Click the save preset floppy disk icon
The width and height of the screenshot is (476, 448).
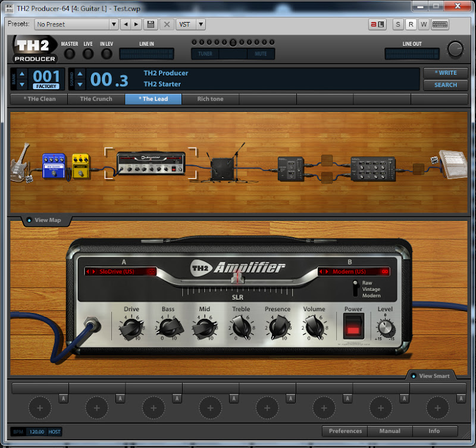point(151,24)
